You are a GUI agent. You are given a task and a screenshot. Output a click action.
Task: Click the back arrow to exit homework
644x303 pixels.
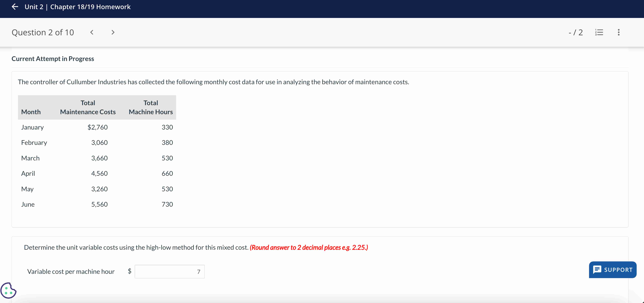tap(15, 7)
